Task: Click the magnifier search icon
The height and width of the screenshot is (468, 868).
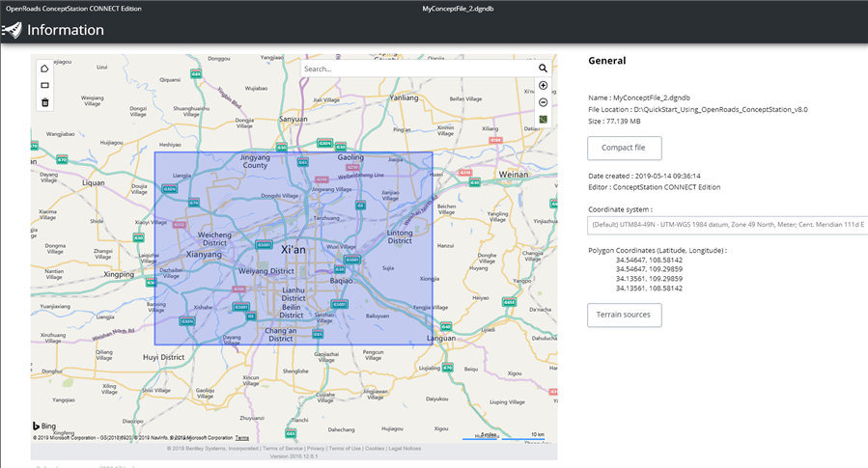Action: pos(543,69)
